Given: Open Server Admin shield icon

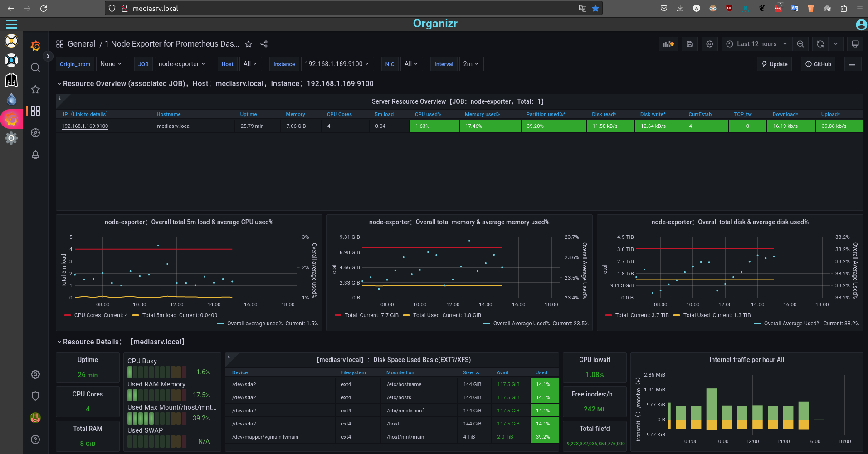Looking at the screenshot, I should pos(35,396).
